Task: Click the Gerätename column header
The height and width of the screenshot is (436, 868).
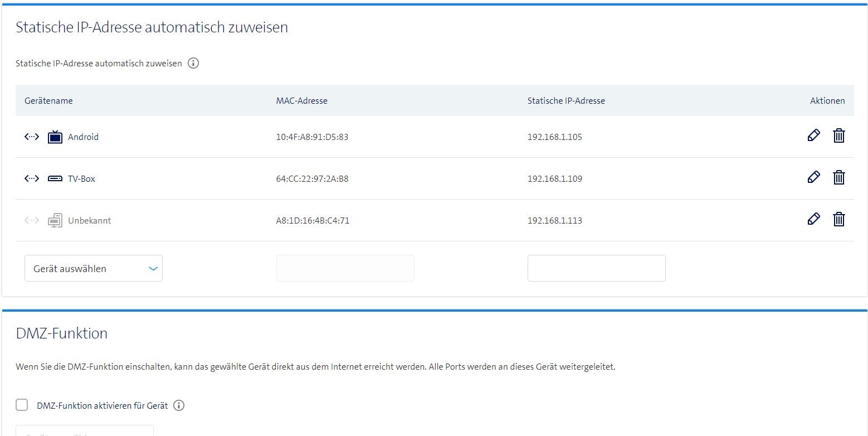Action: coord(48,100)
